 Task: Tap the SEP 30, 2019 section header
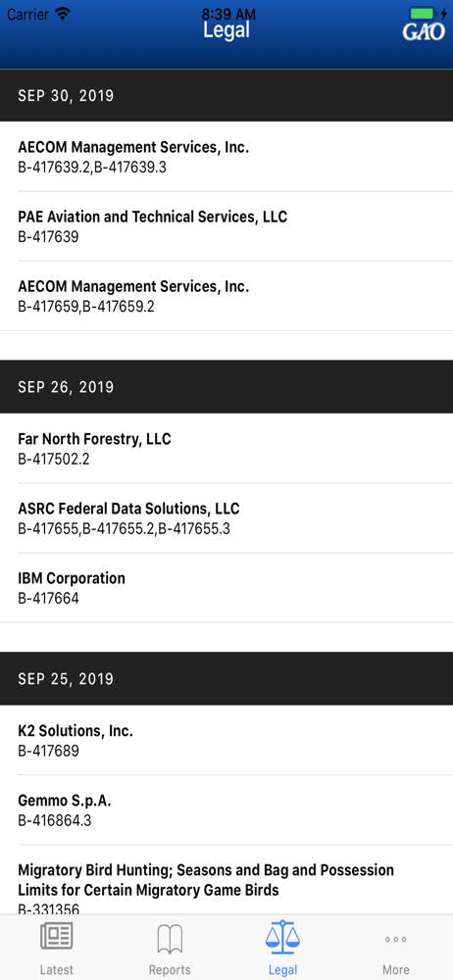(226, 95)
